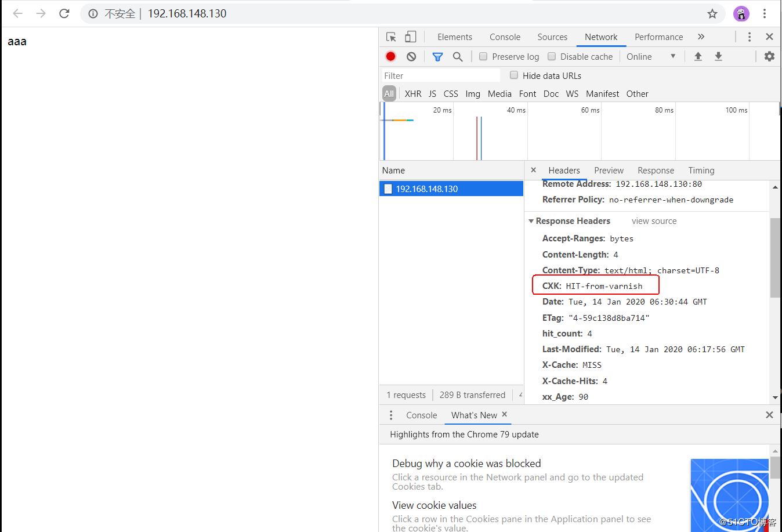Tick the Hide data URLs checkbox
The width and height of the screenshot is (782, 532).
coord(514,75)
